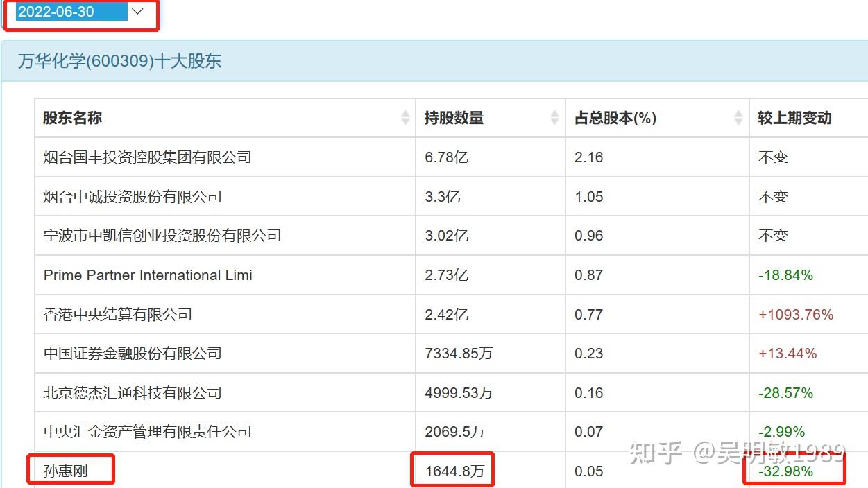Click the 4999.53万 holding value
Screen dimensions: 868x488
pyautogui.click(x=459, y=393)
